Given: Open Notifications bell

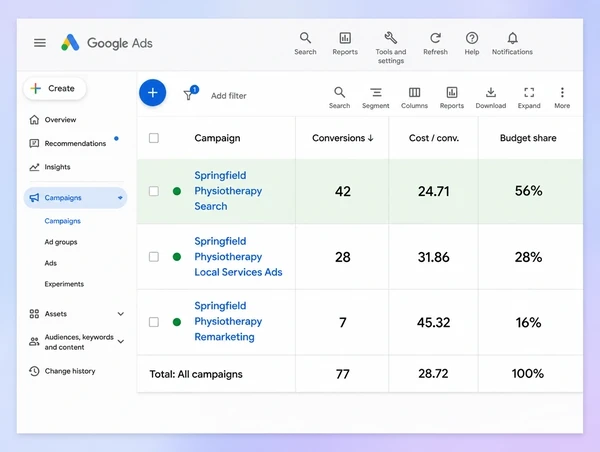Looking at the screenshot, I should pos(512,44).
